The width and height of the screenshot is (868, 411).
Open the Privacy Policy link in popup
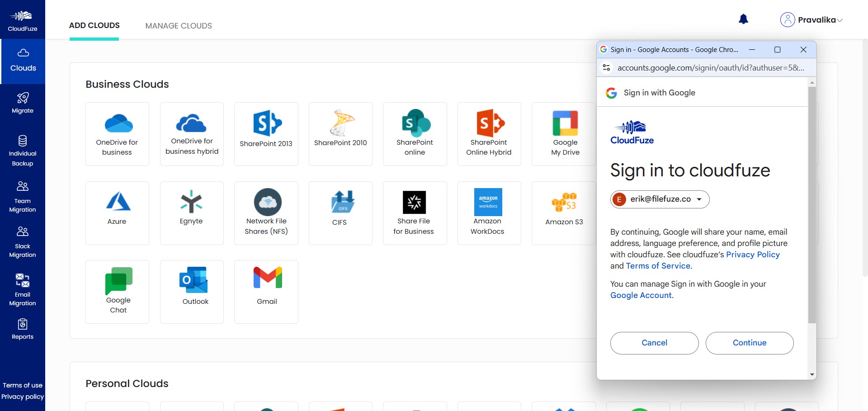[753, 255]
